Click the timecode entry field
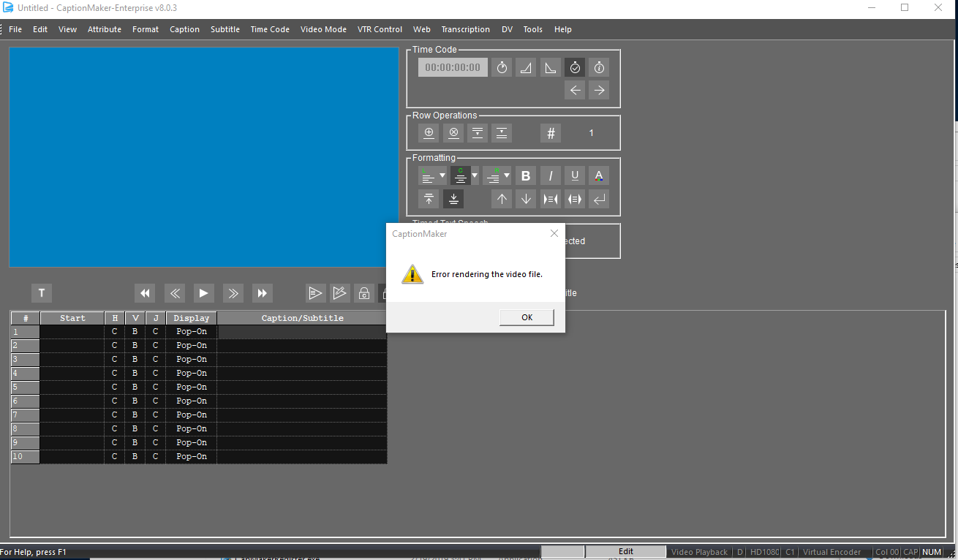Screen dimensions: 958x560 452,67
